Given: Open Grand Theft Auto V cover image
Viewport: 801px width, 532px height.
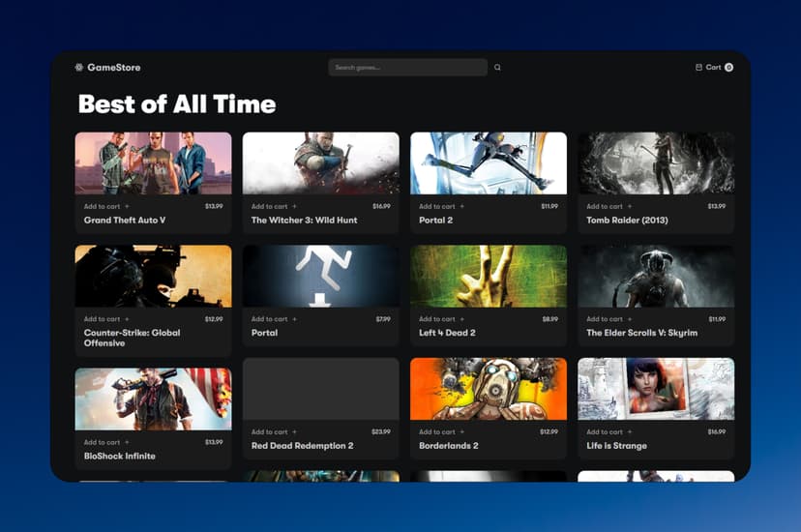Looking at the screenshot, I should tap(153, 163).
